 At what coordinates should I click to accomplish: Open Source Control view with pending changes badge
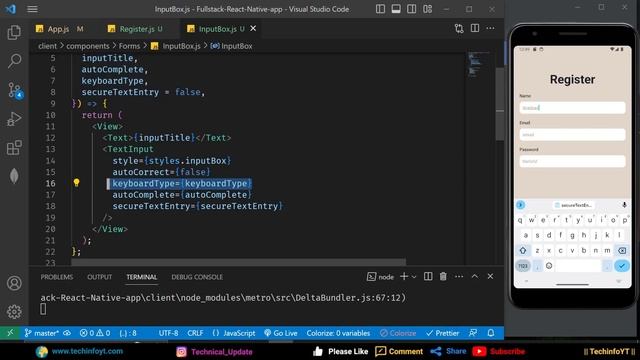15,90
